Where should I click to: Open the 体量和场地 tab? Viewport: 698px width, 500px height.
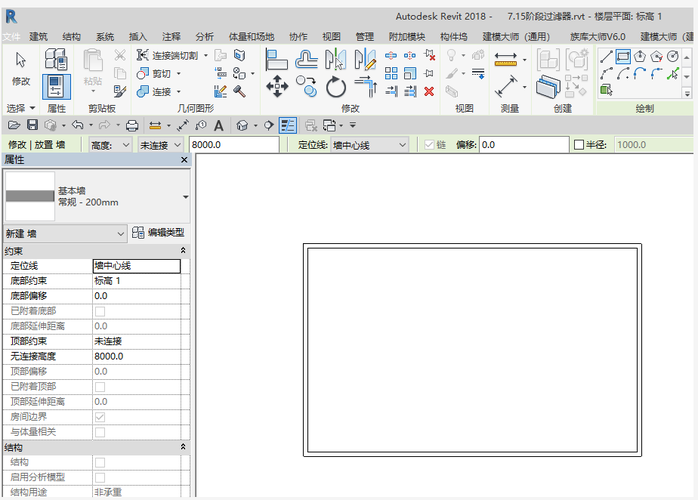pos(252,37)
